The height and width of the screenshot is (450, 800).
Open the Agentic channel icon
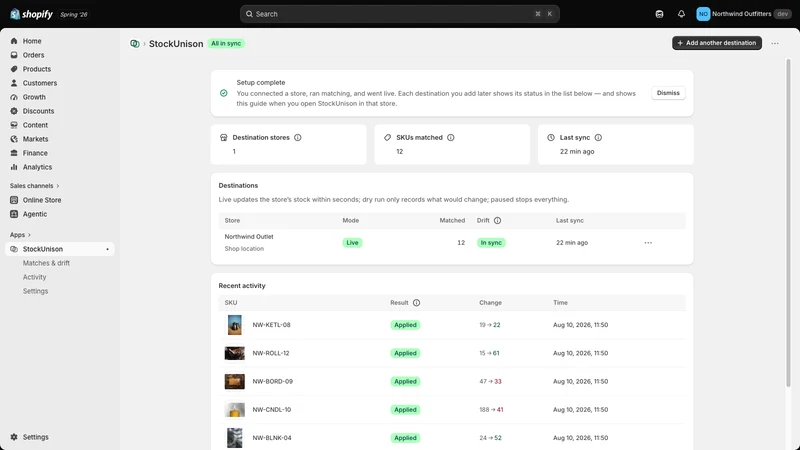(x=14, y=214)
